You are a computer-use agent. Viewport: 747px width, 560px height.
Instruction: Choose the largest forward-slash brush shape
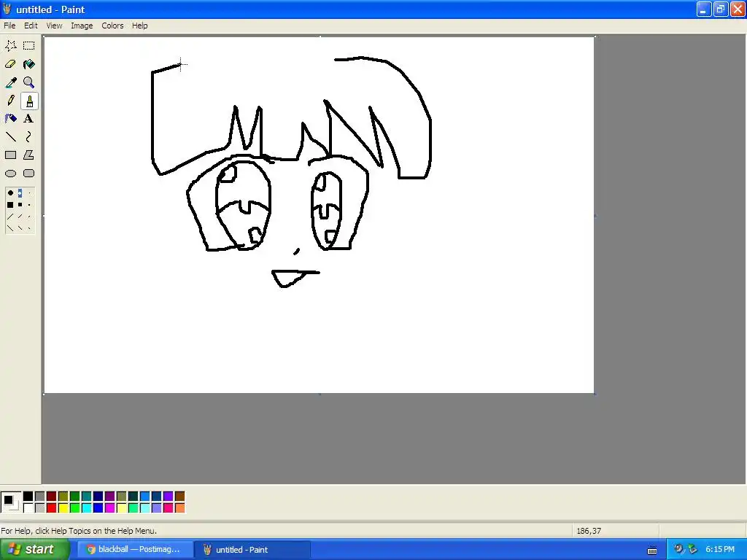click(10, 217)
